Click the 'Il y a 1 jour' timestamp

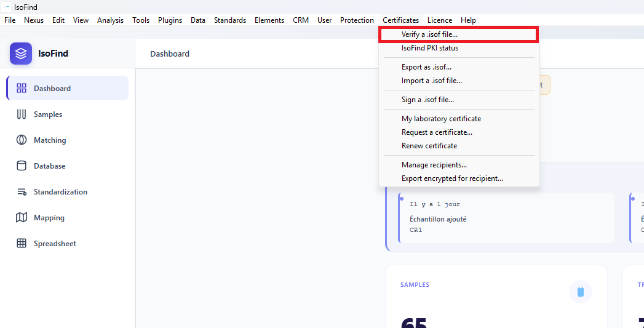[x=435, y=204]
